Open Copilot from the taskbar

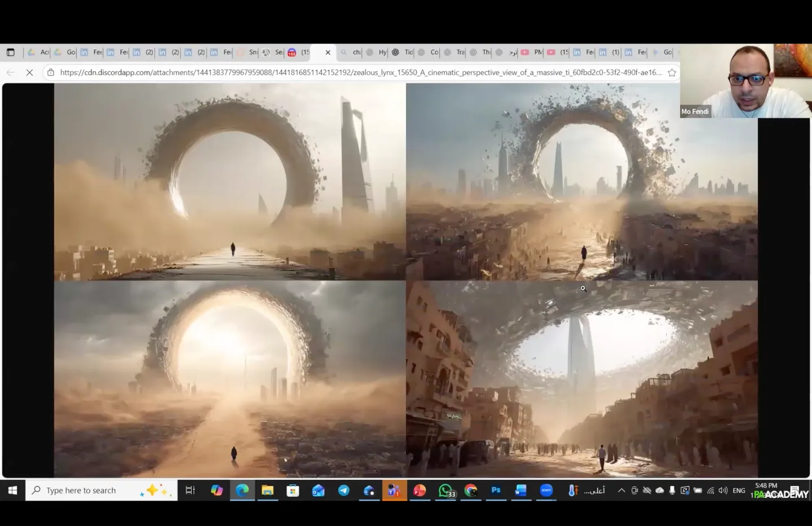coord(217,490)
